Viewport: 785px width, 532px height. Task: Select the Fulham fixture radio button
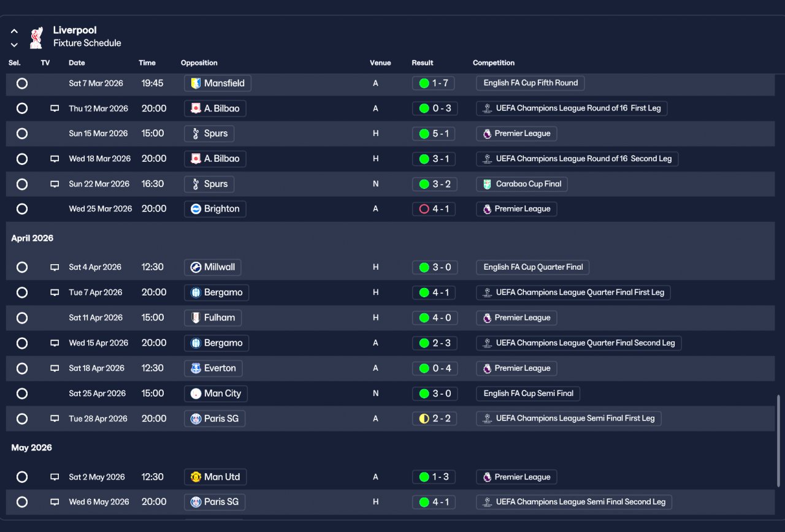(x=22, y=317)
